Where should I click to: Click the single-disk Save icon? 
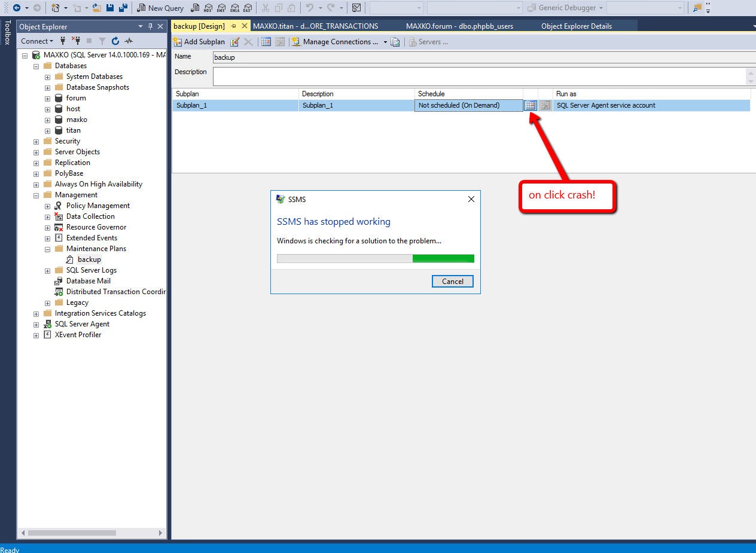(x=110, y=8)
